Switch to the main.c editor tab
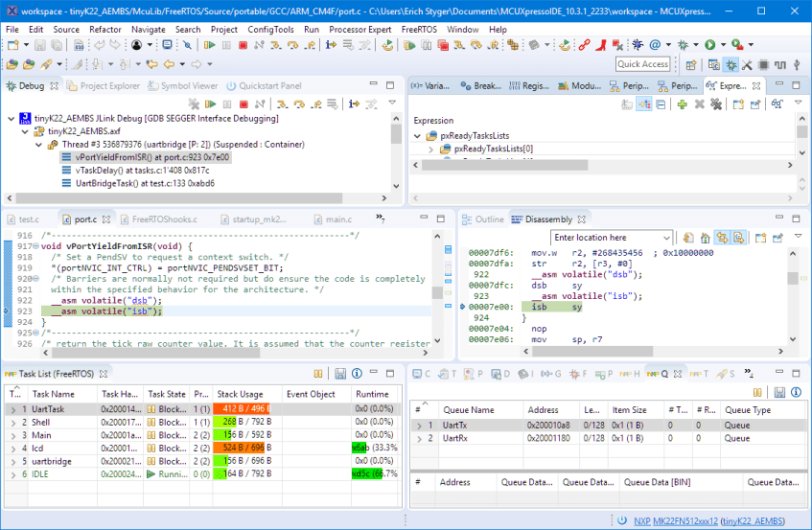 click(334, 219)
